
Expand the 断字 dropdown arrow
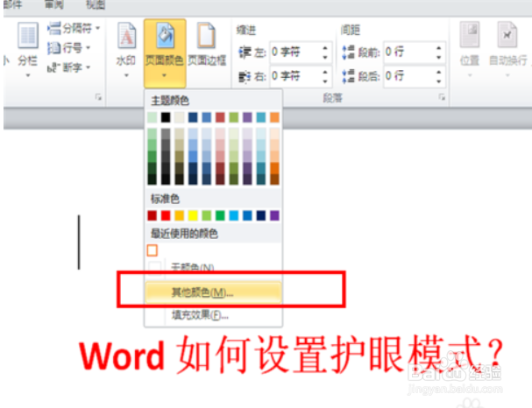click(x=89, y=67)
